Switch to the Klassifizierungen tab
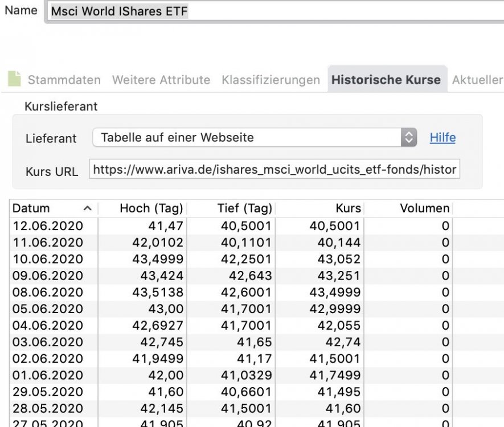This screenshot has height=427, width=504. 271,80
